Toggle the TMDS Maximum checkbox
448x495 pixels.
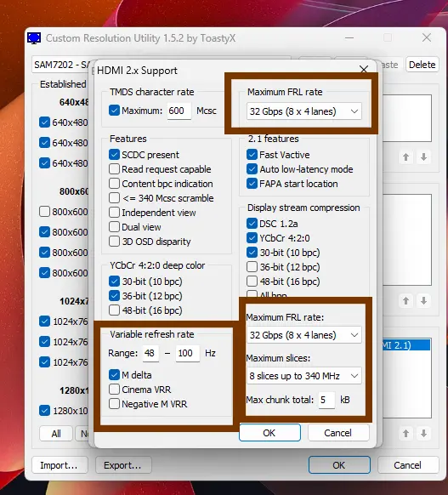(114, 111)
